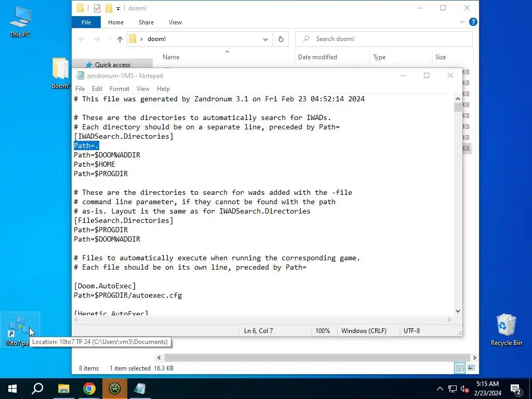The image size is (532, 399).
Task: Click the Explorer title bar folder icon
Action: pos(80,8)
